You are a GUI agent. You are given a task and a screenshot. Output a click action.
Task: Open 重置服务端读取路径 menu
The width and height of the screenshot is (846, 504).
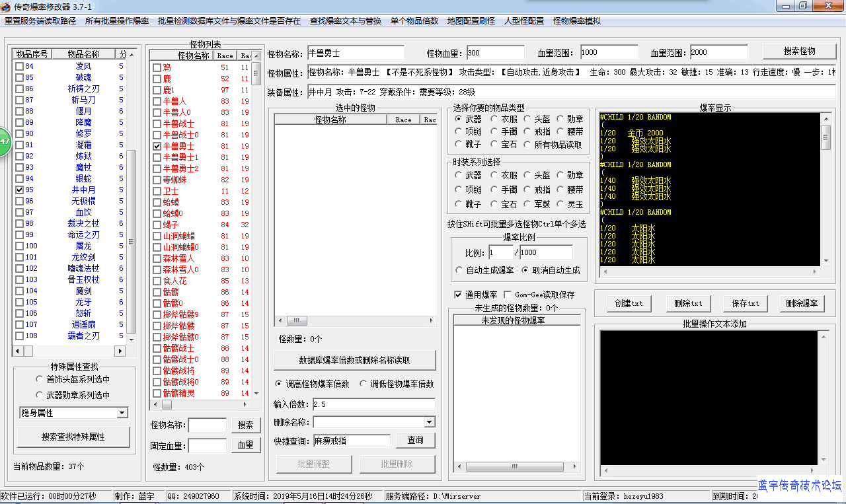pyautogui.click(x=40, y=21)
